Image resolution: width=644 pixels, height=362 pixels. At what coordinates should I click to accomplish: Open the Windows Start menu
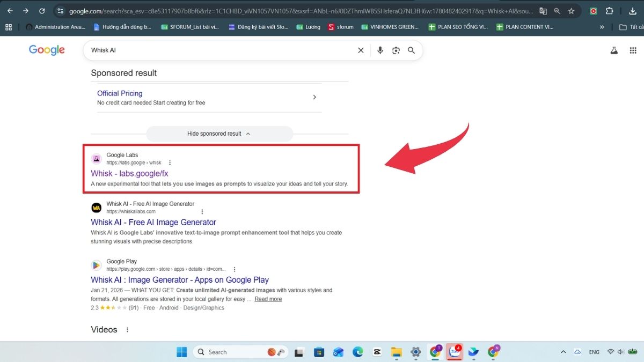(182, 352)
